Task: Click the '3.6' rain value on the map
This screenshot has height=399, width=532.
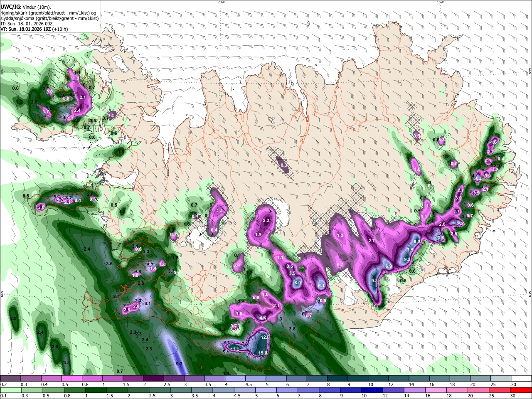Action: pyautogui.click(x=110, y=264)
